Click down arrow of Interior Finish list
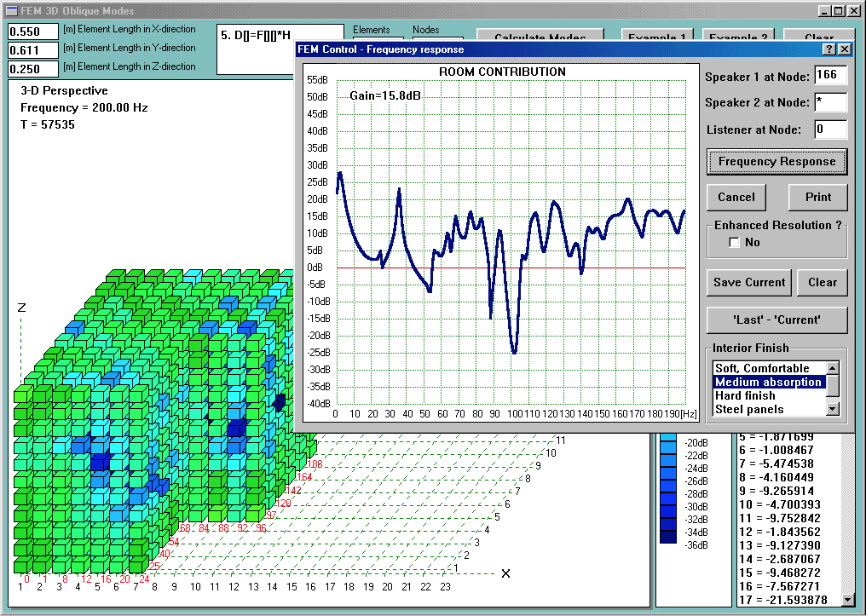 pyautogui.click(x=832, y=409)
